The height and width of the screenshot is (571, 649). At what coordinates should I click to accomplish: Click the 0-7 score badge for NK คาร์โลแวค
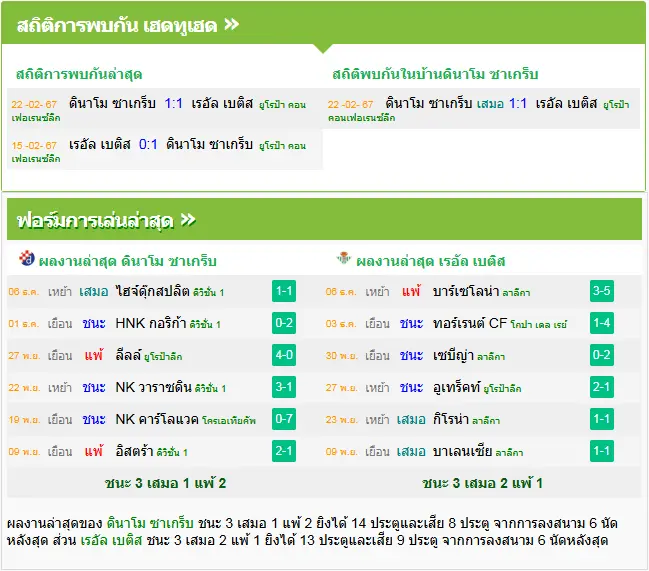point(284,419)
